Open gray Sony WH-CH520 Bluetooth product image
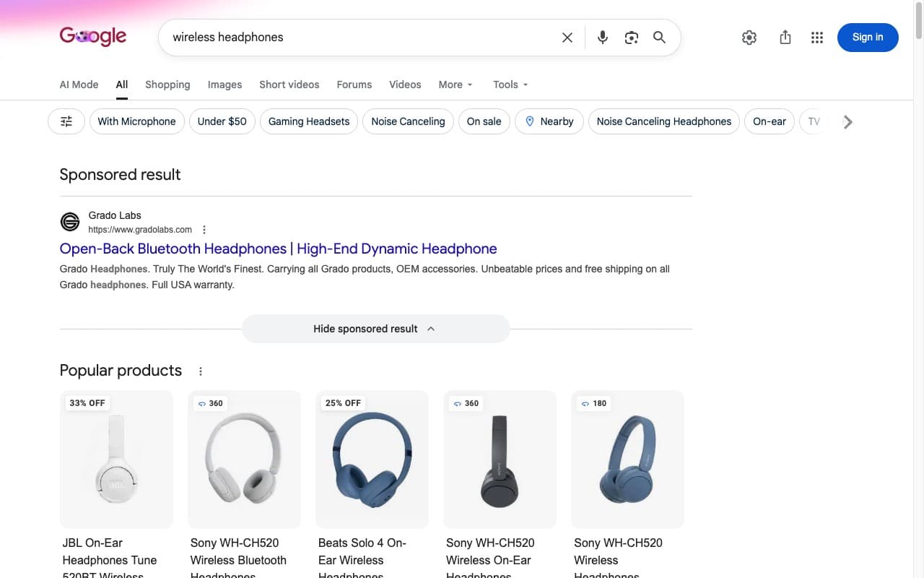 pyautogui.click(x=244, y=460)
